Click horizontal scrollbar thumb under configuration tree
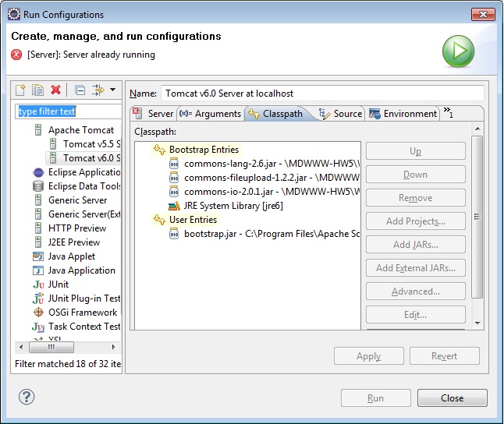This screenshot has height=424, width=504. click(x=51, y=347)
